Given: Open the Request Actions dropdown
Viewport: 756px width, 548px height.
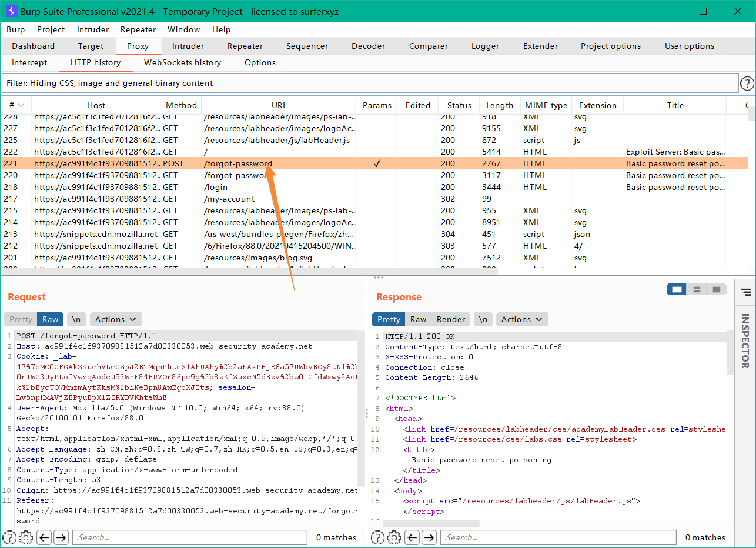Looking at the screenshot, I should [115, 319].
